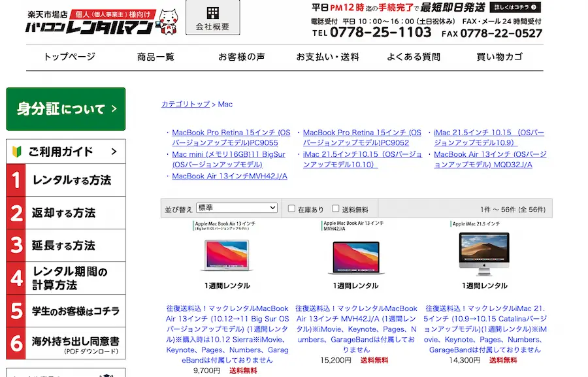Open guide 5 学生のお客様はコチラ
588x377 pixels.
65,310
